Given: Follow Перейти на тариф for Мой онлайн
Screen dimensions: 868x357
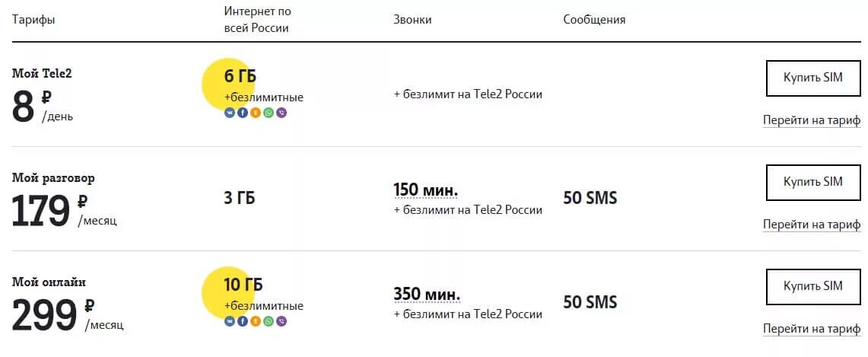Looking at the screenshot, I should [812, 329].
